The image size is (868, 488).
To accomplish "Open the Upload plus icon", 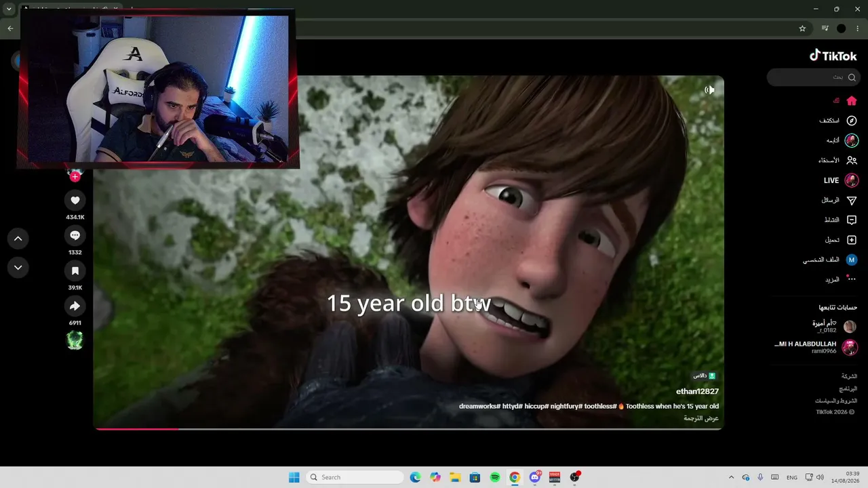I will [852, 240].
